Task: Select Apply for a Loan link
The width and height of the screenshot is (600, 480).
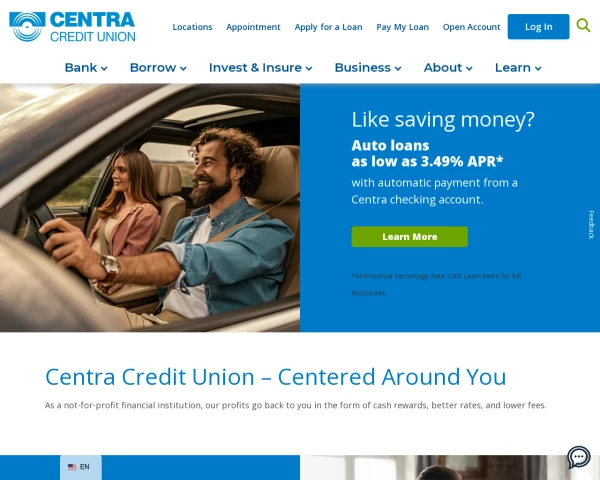Action: (x=328, y=27)
